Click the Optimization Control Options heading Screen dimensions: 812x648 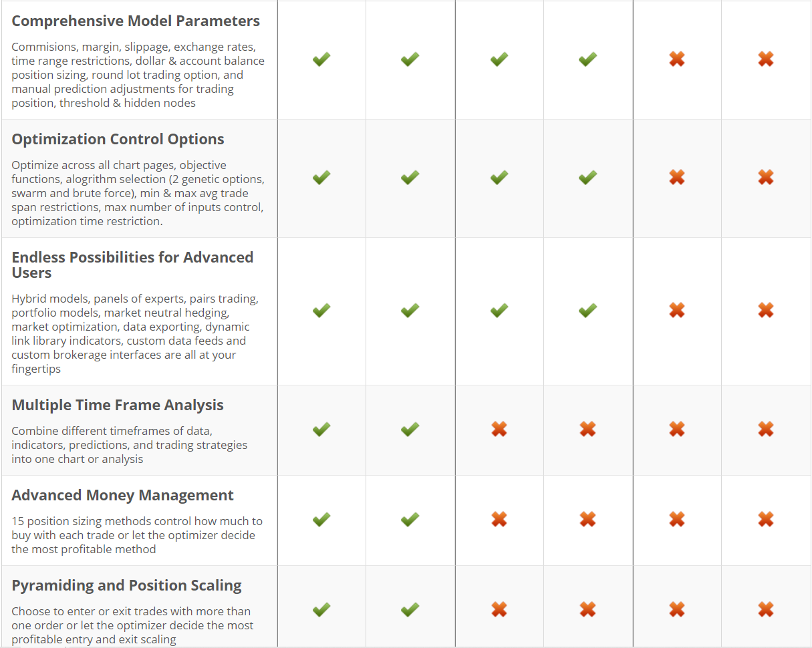point(118,139)
